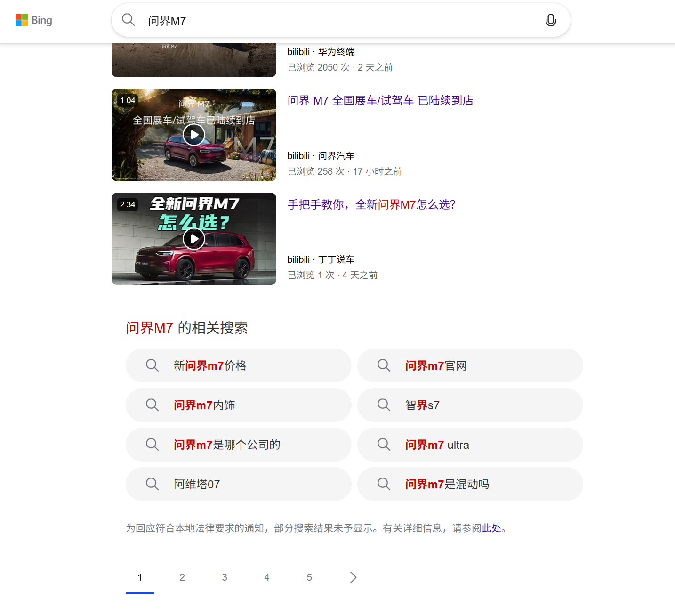Select related search 智界s7
This screenshot has width=675, height=616.
(x=470, y=405)
